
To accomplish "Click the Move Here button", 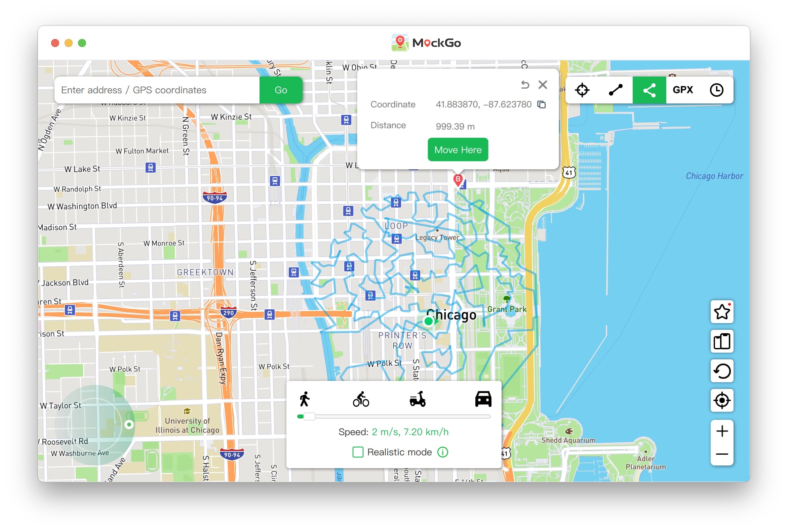I will click(458, 150).
